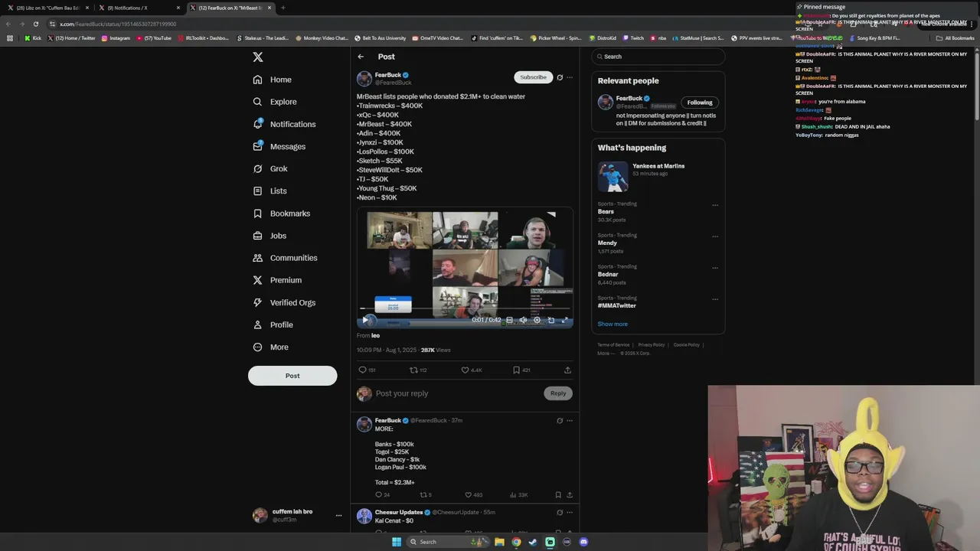This screenshot has width=980, height=551.
Task: Open options for Bednar trending topic
Action: [715, 268]
